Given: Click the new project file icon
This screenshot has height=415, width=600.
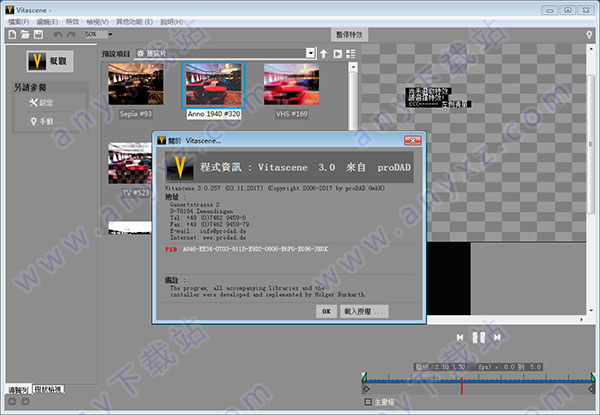Looking at the screenshot, I should [12, 35].
